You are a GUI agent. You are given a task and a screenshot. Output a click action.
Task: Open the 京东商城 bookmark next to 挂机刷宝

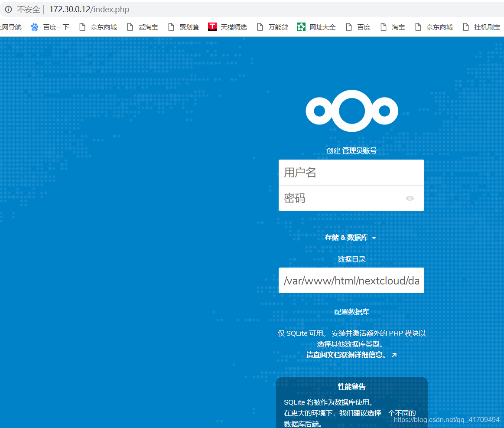pos(434,27)
